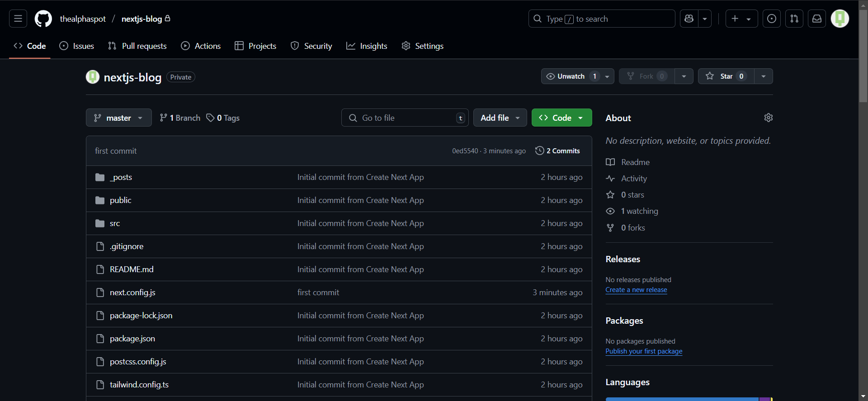868x401 pixels.
Task: Open the notifications inbox icon
Action: 817,19
